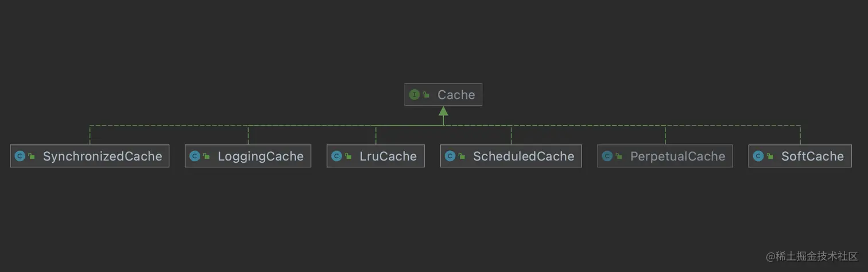
Task: Select the LoggingCache class label
Action: click(x=260, y=156)
